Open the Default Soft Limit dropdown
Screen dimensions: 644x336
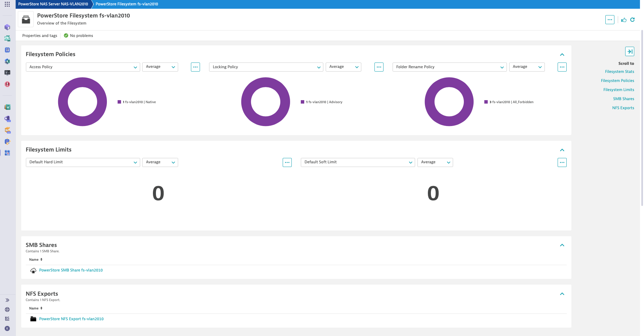358,162
